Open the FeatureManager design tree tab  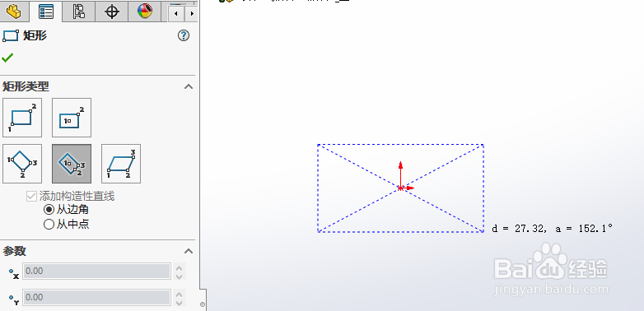tap(13, 11)
